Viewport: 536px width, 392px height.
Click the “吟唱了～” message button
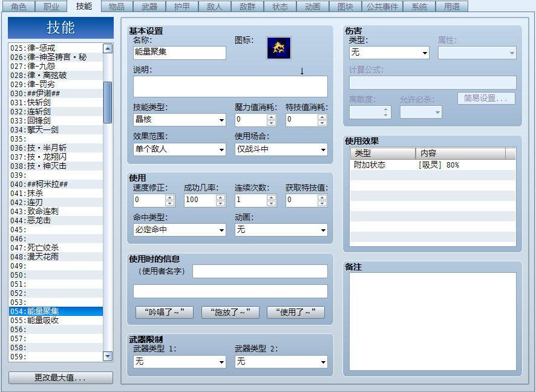coord(165,312)
